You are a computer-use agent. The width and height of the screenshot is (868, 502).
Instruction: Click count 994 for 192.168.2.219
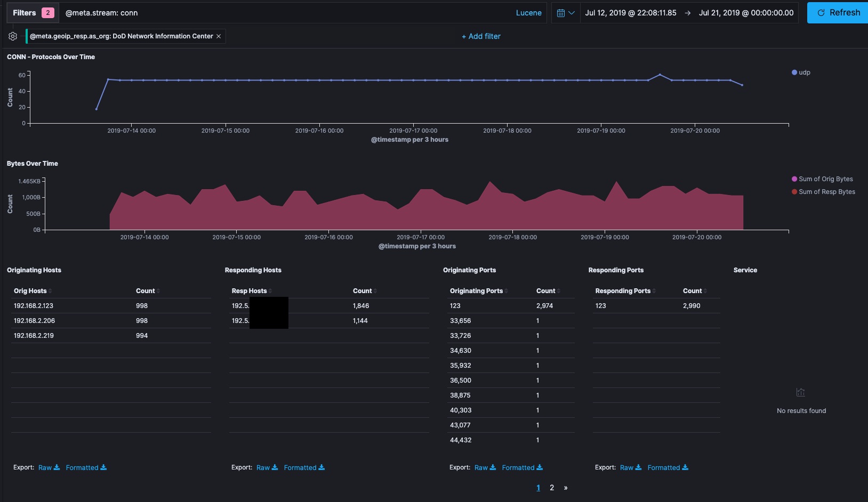click(x=142, y=336)
